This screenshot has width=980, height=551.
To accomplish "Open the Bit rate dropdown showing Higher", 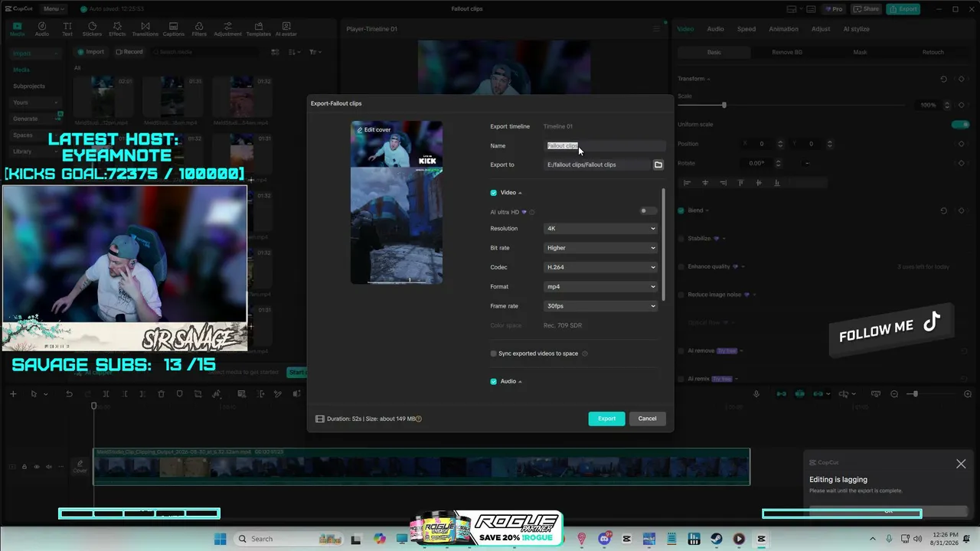I will coord(601,248).
